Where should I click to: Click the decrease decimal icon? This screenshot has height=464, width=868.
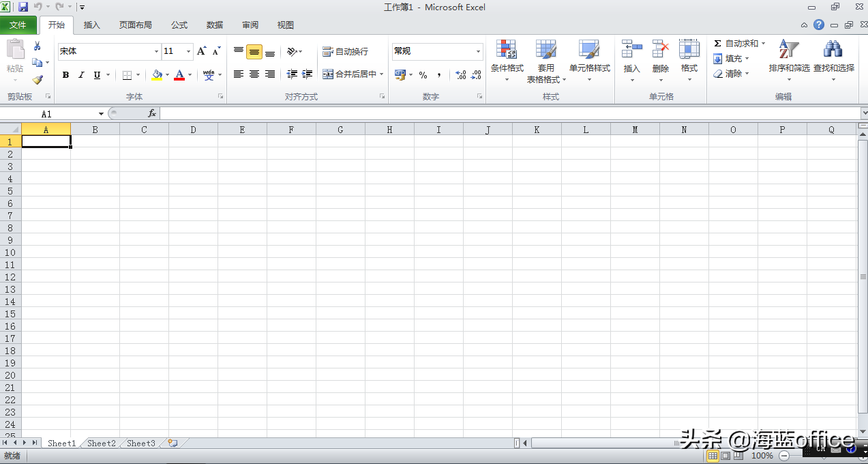point(477,75)
